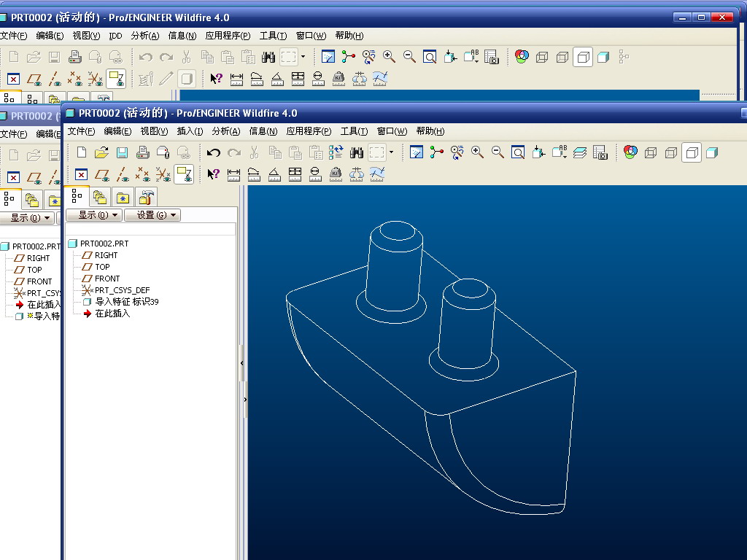The width and height of the screenshot is (747, 560).
Task: Toggle coordinate systems display, front window
Action: 163,175
